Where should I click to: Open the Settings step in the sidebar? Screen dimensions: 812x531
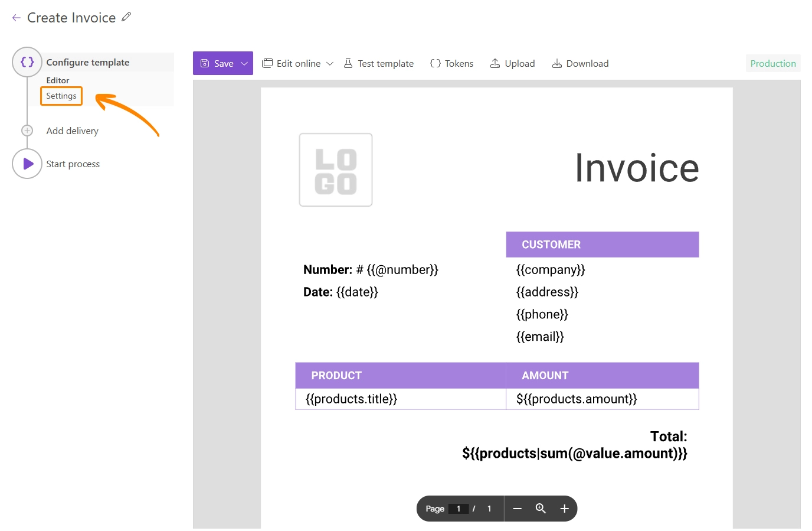(61, 96)
